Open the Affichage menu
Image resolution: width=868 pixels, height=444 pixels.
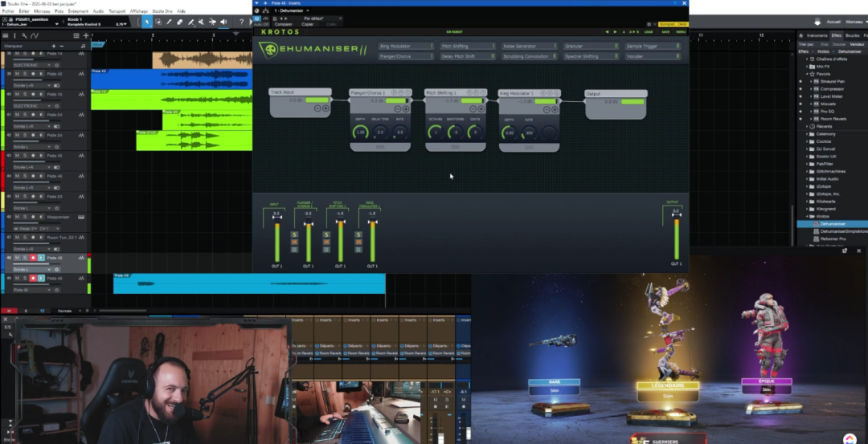click(139, 10)
